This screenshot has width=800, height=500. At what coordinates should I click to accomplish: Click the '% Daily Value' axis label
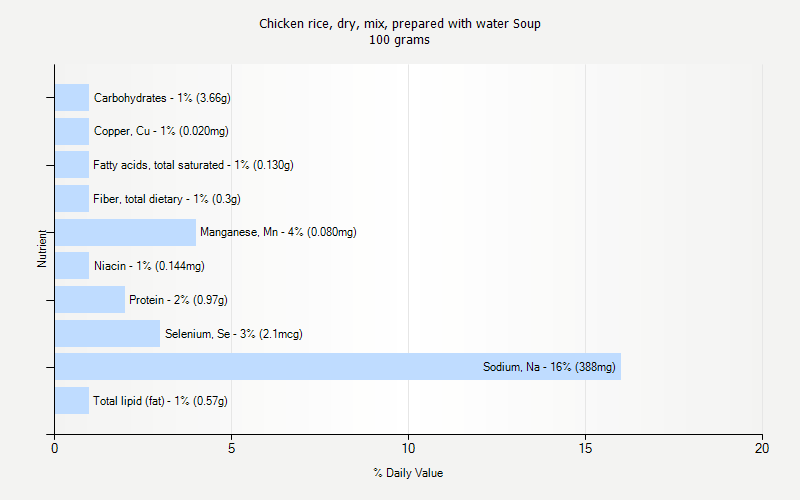pyautogui.click(x=408, y=473)
